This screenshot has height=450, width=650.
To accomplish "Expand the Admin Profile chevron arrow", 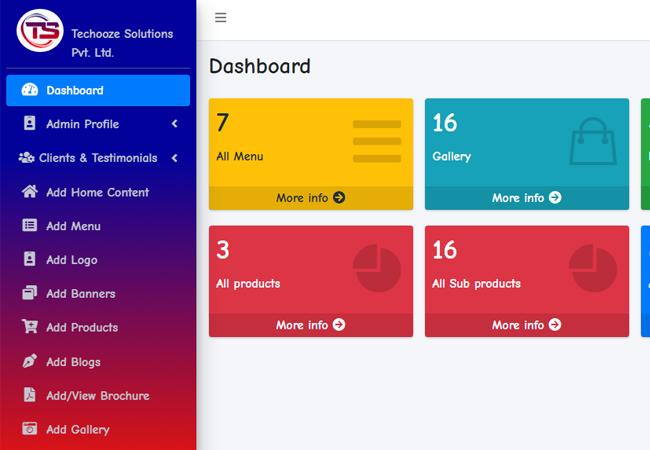I will pos(175,124).
